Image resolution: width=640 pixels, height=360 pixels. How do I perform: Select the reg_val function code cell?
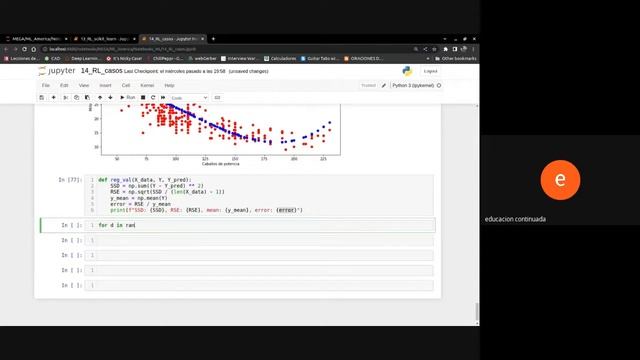point(260,195)
